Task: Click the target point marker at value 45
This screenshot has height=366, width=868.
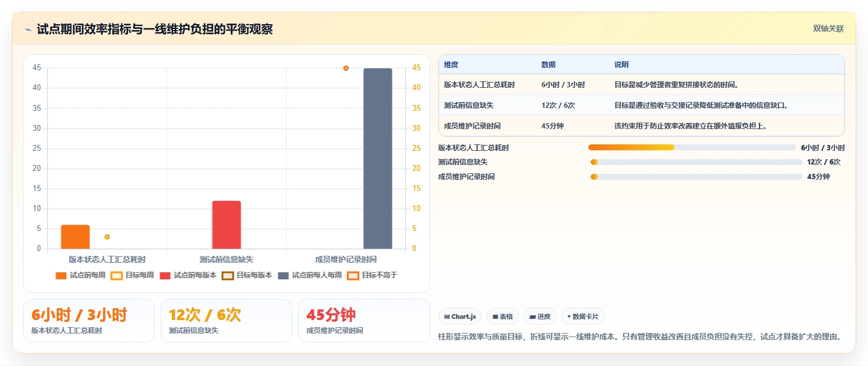Action: 346,68
